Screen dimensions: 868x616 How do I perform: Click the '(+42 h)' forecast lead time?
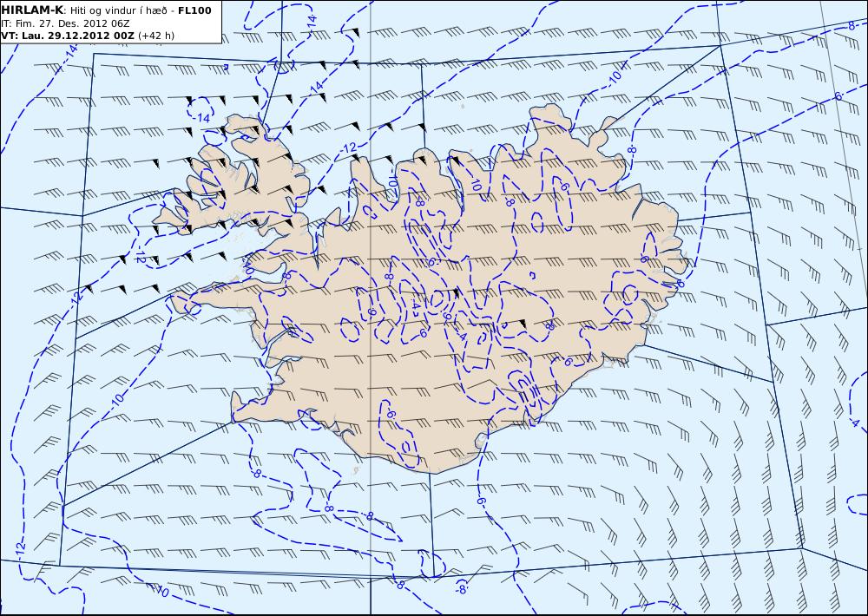tap(155, 36)
